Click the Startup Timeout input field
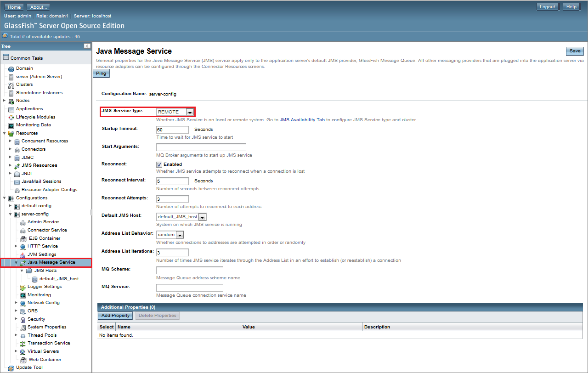Screen dimensions: 588x373 (x=172, y=130)
